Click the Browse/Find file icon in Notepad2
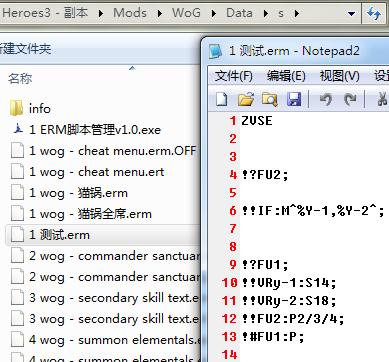This screenshot has width=389, height=362. [270, 99]
